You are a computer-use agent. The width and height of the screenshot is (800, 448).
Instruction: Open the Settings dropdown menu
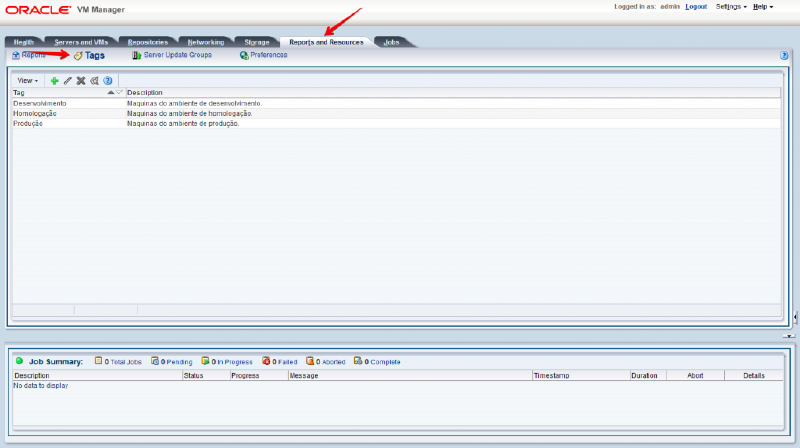[731, 7]
